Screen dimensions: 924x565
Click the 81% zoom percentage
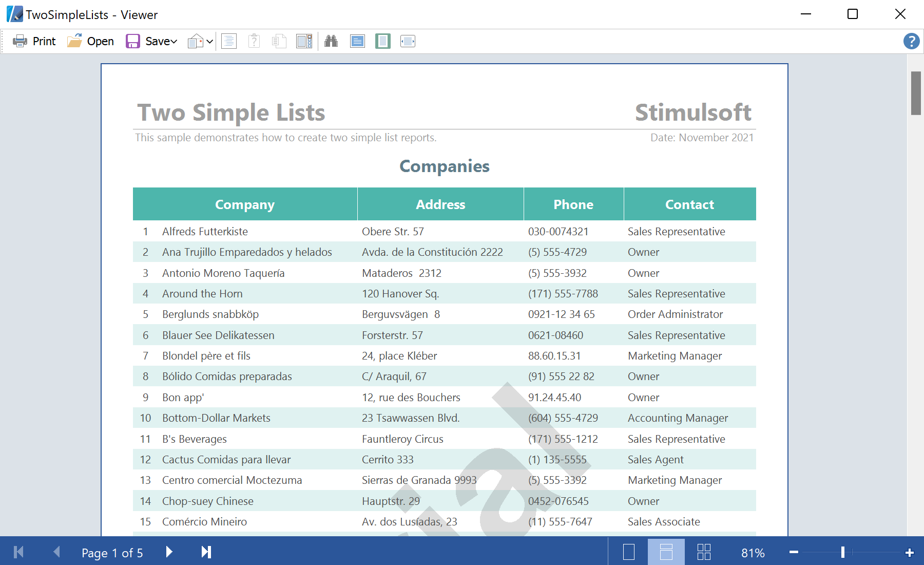[x=753, y=553]
